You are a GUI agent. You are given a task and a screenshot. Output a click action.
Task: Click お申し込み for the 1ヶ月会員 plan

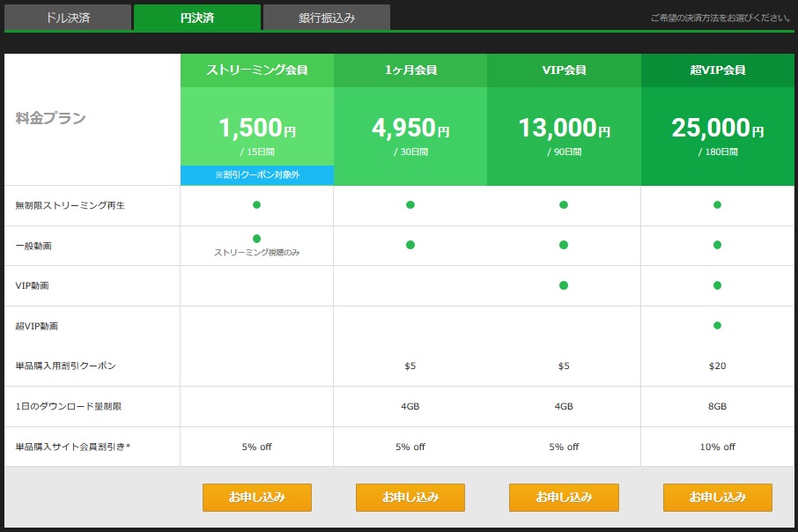click(410, 497)
